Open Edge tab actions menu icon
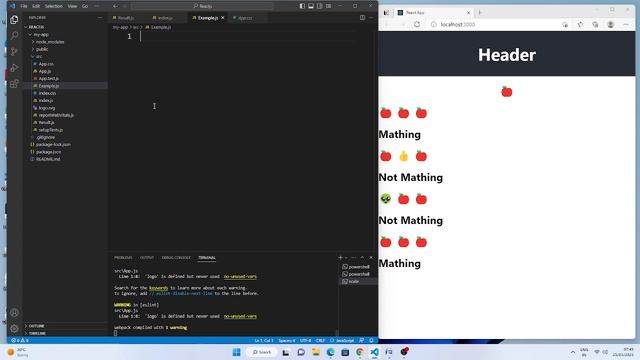 tap(386, 13)
